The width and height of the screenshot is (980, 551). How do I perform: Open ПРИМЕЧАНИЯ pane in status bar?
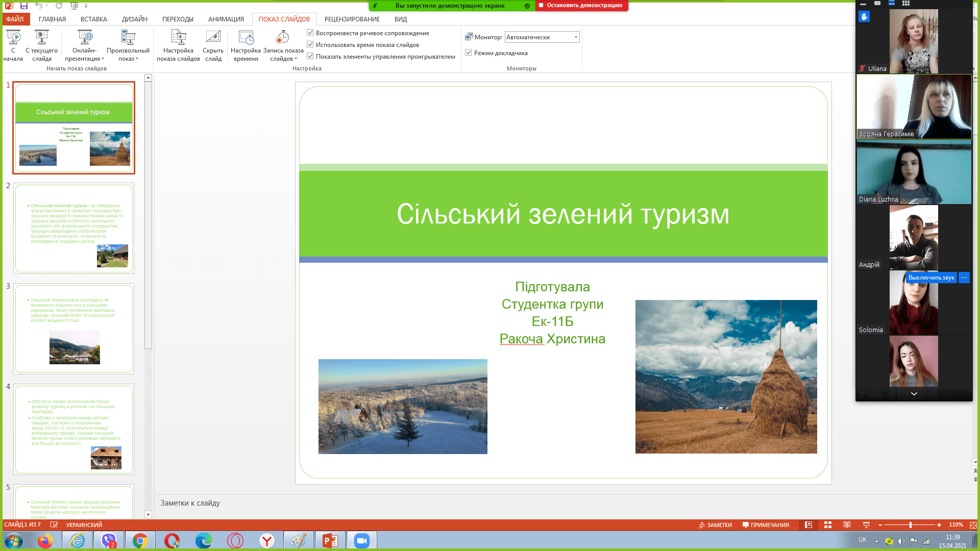pos(765,525)
